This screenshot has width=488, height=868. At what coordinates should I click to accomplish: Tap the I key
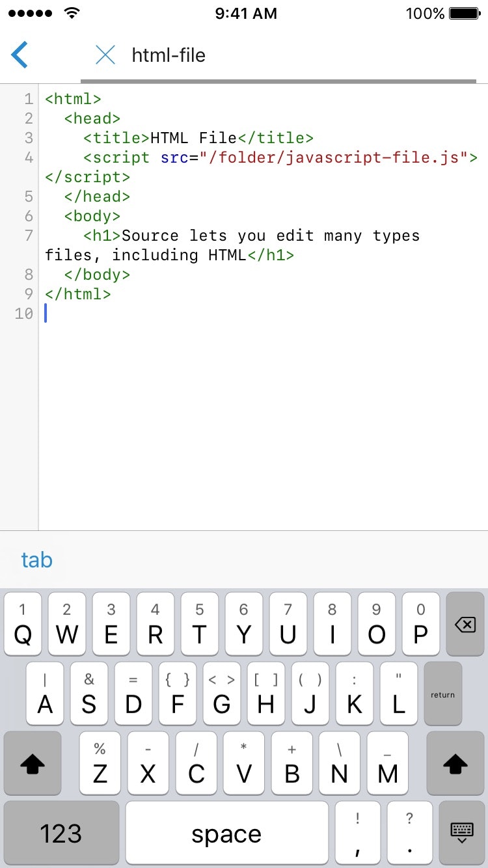click(332, 624)
